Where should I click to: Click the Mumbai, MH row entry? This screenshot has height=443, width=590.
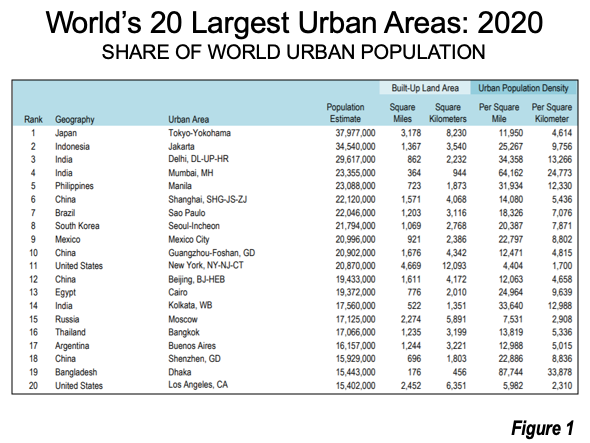point(190,173)
